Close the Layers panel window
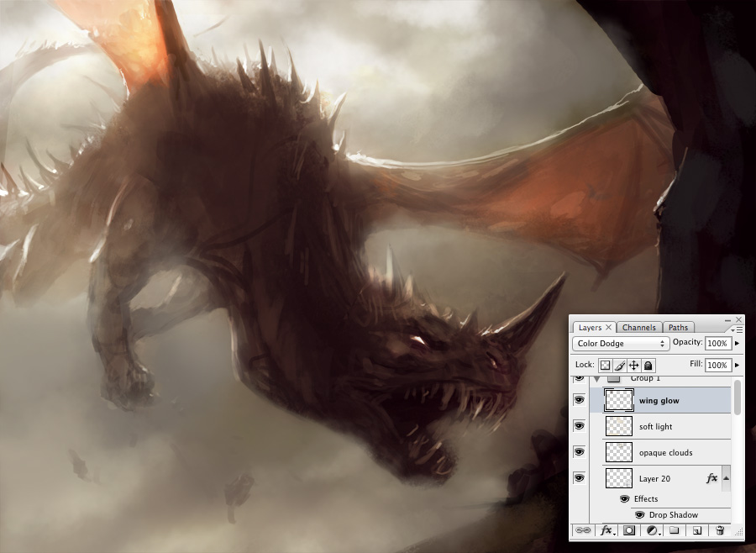The width and height of the screenshot is (756, 553). click(738, 319)
